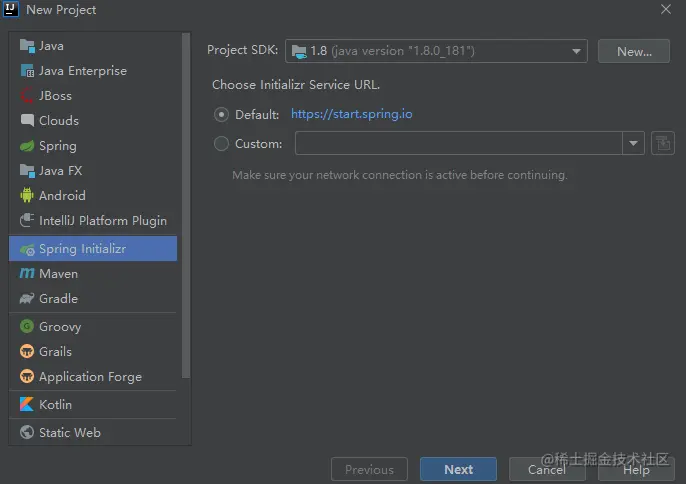
Task: Click the project type list scrollbar
Action: pos(186,206)
